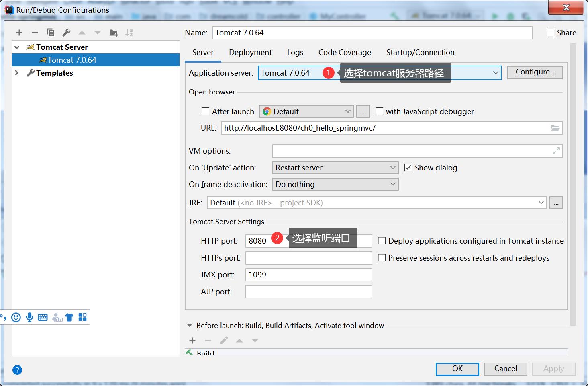Open the JRE dropdown

(x=377, y=203)
